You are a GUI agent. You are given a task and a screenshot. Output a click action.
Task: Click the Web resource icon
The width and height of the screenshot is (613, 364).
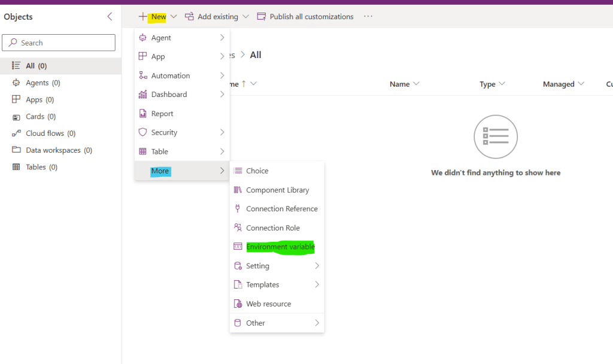pyautogui.click(x=237, y=304)
